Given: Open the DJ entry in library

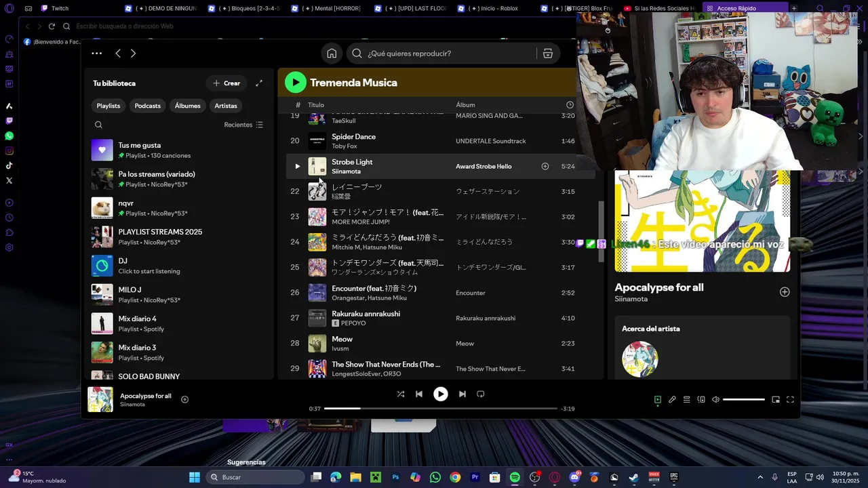Looking at the screenshot, I should click(x=179, y=266).
